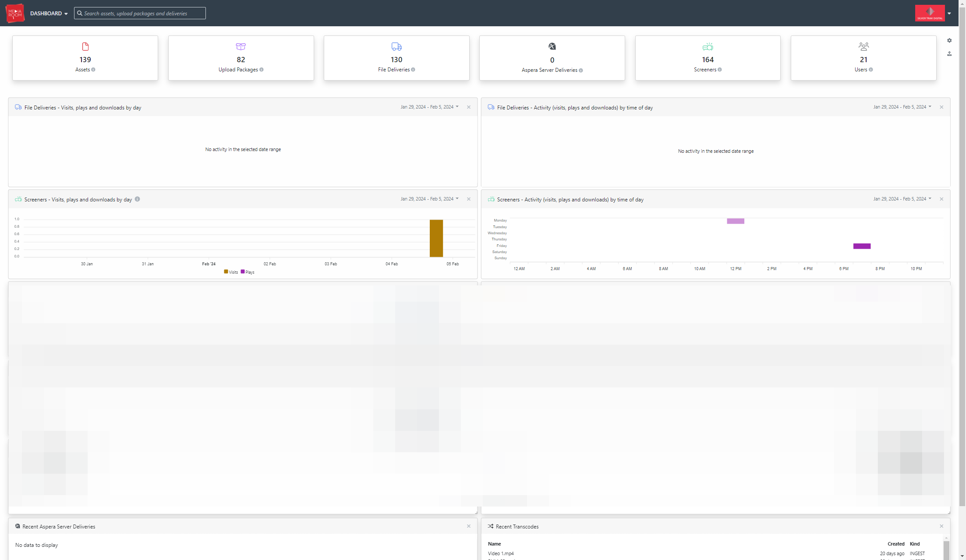Close File Deliveries by time of day panel
Screen dimensions: 966x560
pyautogui.click(x=941, y=107)
